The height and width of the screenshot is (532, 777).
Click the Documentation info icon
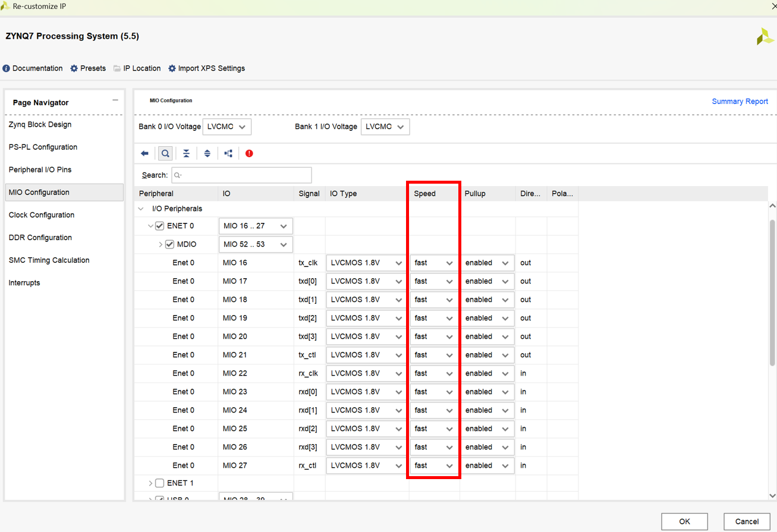tap(6, 68)
